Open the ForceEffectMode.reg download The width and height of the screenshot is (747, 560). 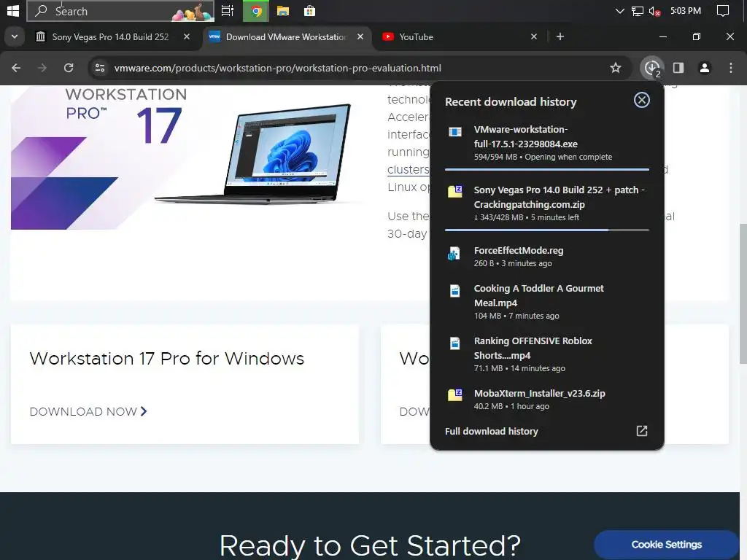[547, 256]
